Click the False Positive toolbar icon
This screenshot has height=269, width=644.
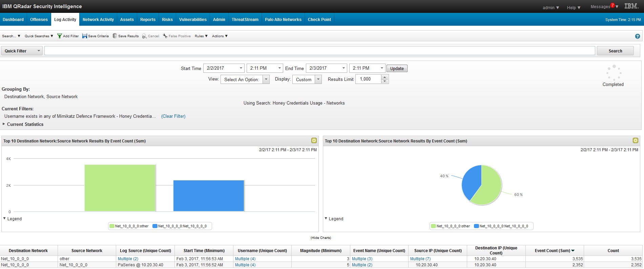pyautogui.click(x=165, y=36)
